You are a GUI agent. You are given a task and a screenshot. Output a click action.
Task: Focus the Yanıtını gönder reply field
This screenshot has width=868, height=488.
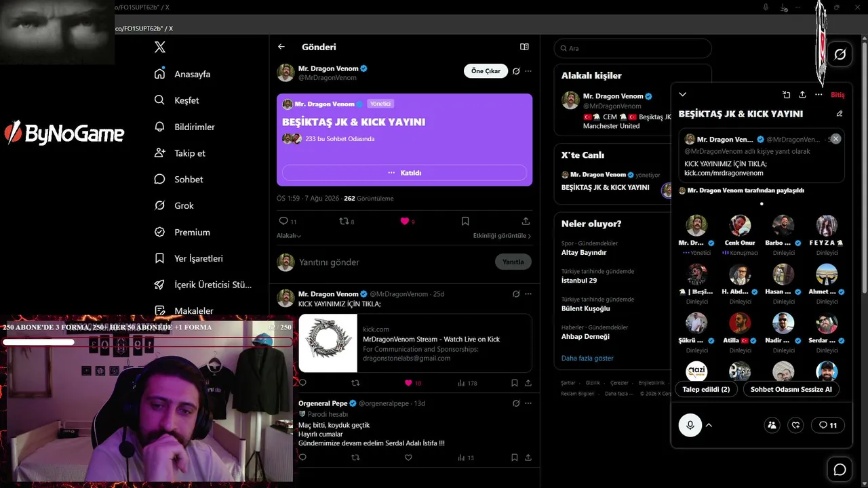(x=393, y=262)
